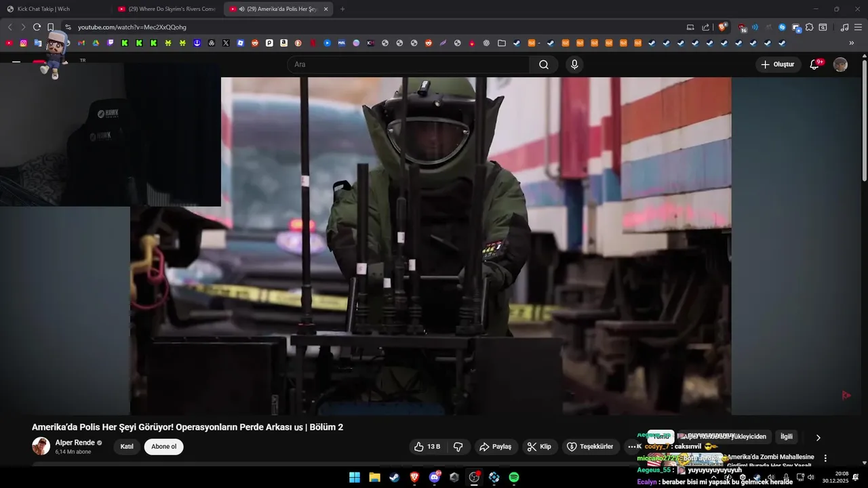Open the Alper Rende channel avatar
Screen dimensions: 868x488
(41, 446)
